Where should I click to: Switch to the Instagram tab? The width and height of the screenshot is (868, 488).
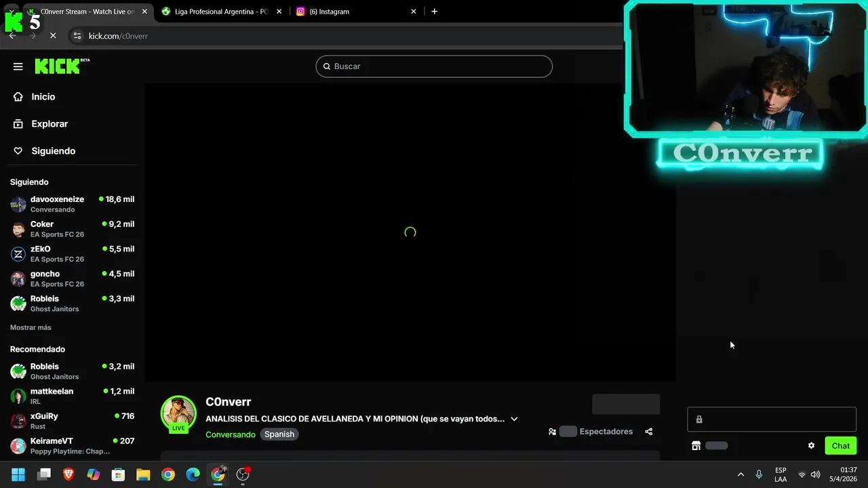coord(355,12)
